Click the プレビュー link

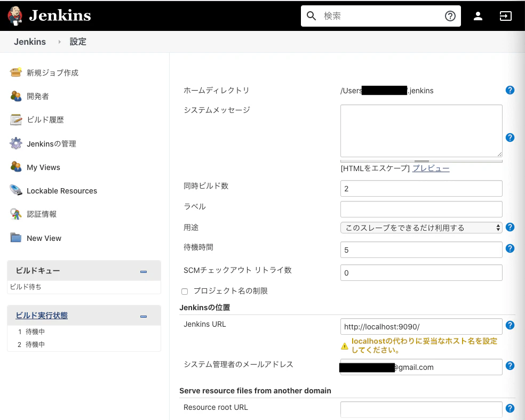tap(431, 168)
